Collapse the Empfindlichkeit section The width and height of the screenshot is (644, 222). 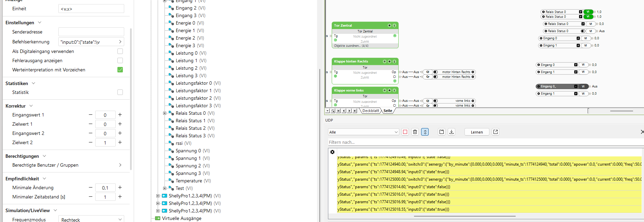(x=44, y=179)
